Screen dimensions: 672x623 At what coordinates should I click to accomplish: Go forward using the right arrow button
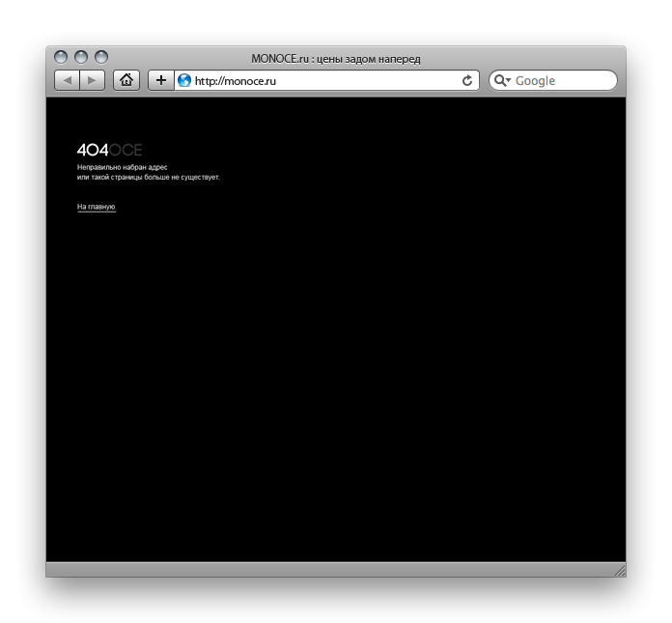click(92, 80)
